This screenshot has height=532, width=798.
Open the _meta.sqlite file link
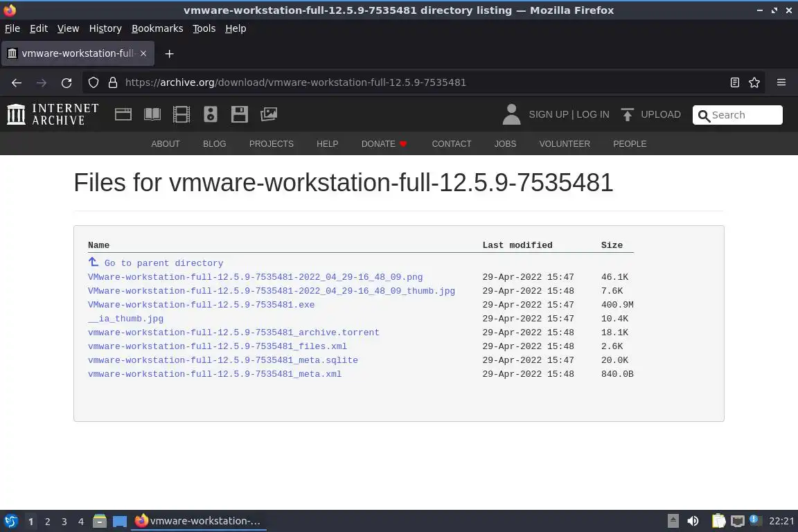(x=223, y=360)
